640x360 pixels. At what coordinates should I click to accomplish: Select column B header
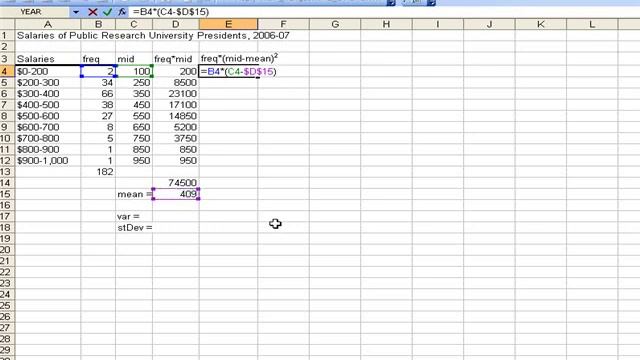coord(98,24)
